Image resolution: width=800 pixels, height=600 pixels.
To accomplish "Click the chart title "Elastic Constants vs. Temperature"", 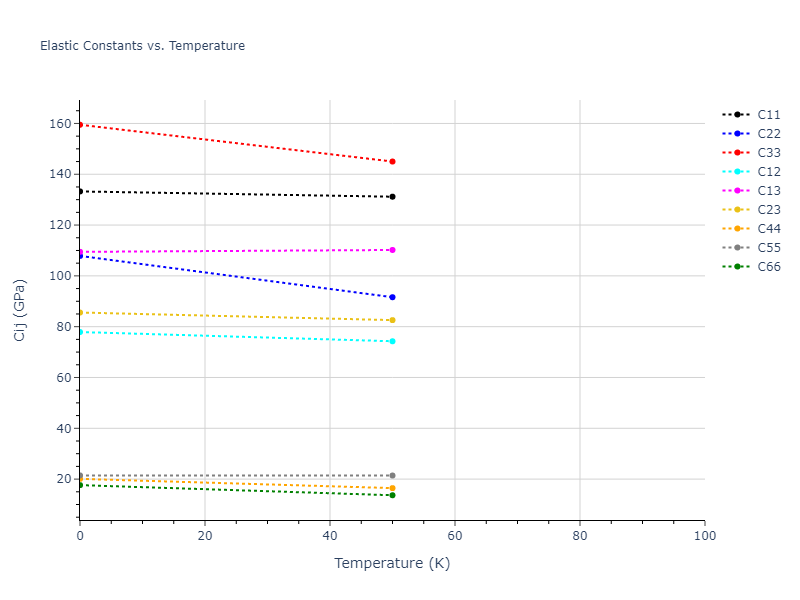I will [142, 46].
